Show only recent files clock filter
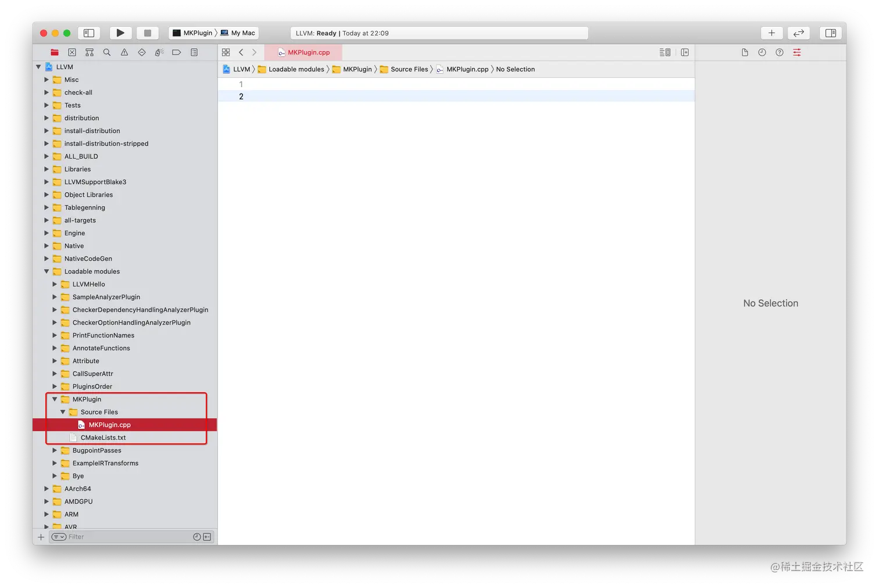Viewport: 879px width, 588px height. click(197, 537)
